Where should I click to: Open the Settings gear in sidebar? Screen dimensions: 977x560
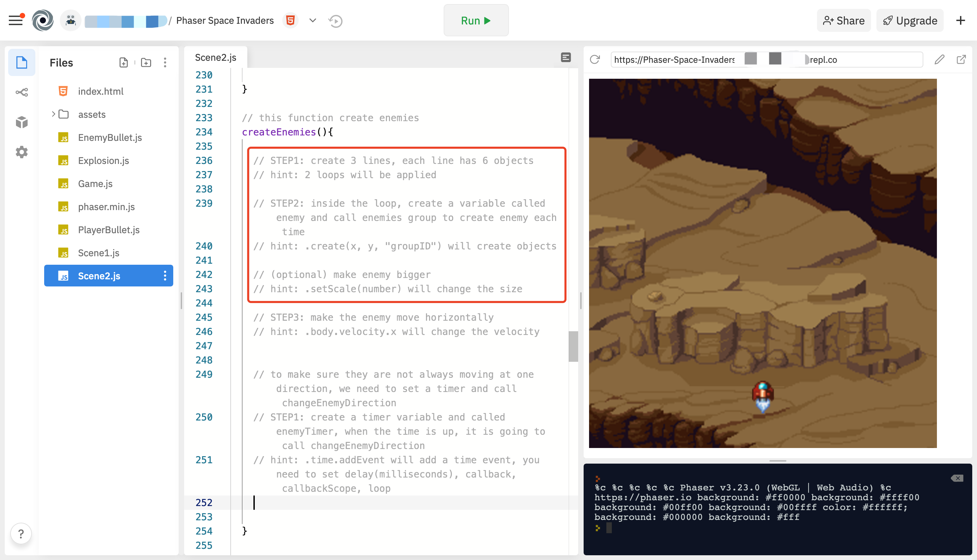click(x=21, y=152)
